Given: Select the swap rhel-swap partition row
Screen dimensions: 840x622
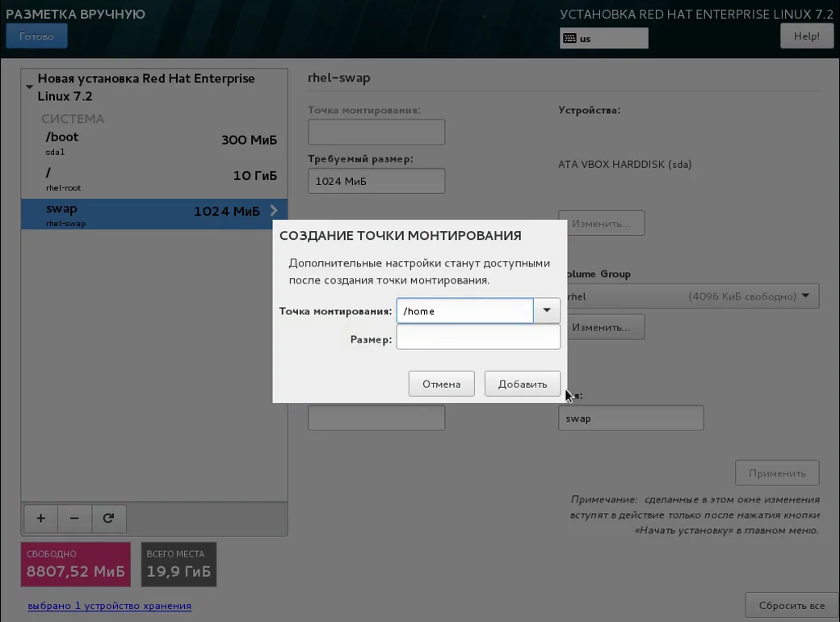Looking at the screenshot, I should [x=154, y=214].
